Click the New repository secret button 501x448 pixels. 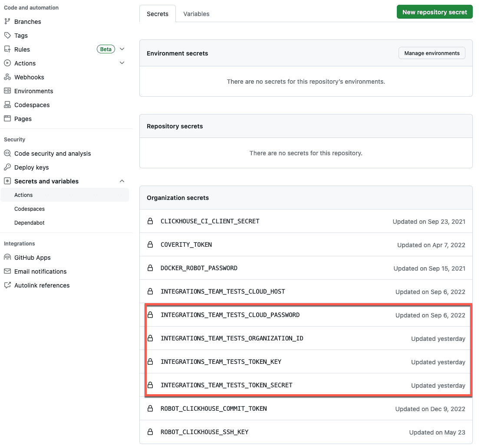pyautogui.click(x=435, y=12)
